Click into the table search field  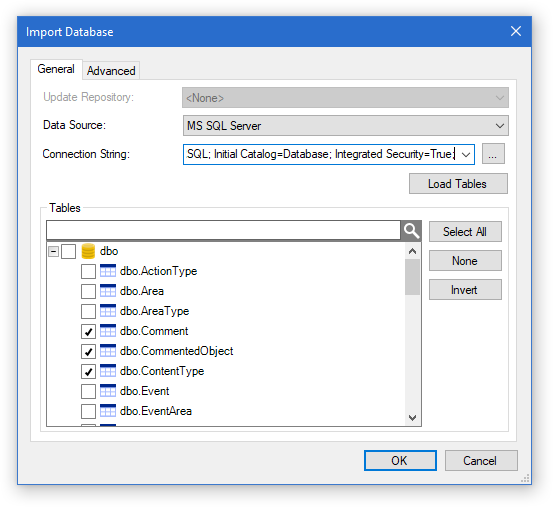(224, 231)
